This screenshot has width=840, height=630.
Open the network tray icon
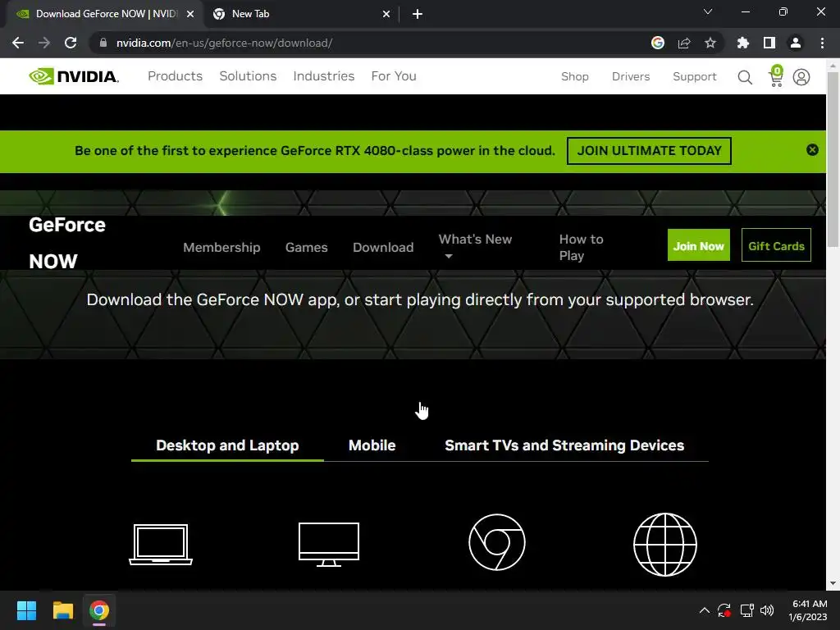click(746, 610)
